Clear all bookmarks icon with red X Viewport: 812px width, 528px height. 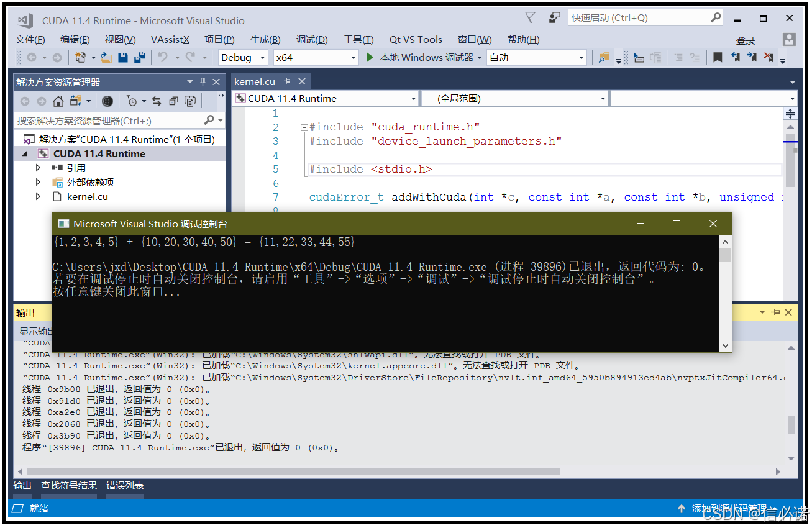[769, 57]
